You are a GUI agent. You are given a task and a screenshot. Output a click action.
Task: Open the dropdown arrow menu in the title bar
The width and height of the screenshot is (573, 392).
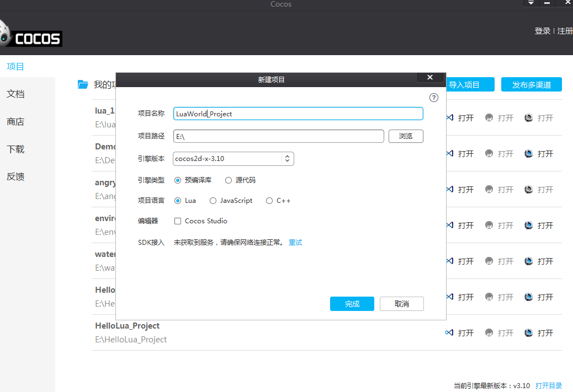531,3
